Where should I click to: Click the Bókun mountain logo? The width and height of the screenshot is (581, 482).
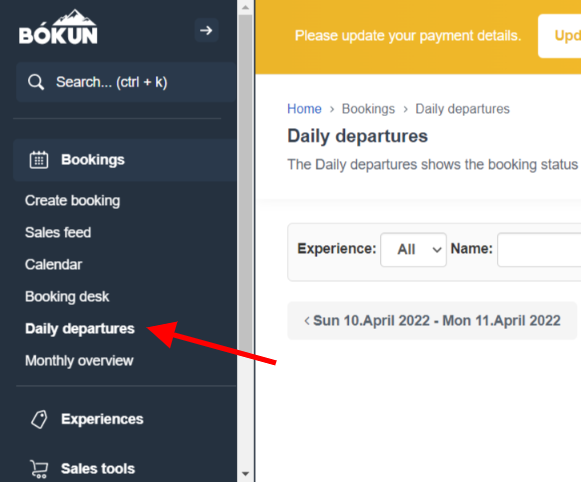pyautogui.click(x=58, y=27)
